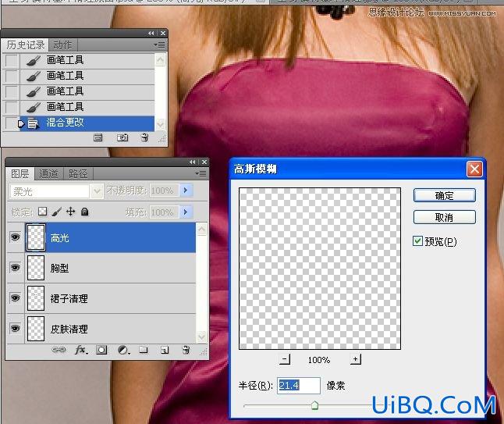This screenshot has height=424, width=504.
Task: Open adjustment layer dropdown arrow
Action: [x=129, y=353]
